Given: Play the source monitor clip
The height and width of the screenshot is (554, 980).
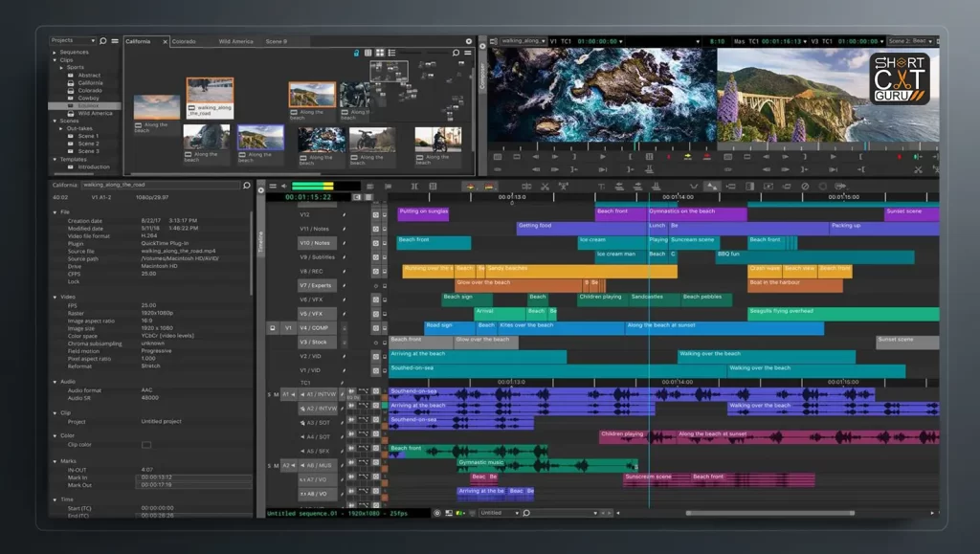Looking at the screenshot, I should pyautogui.click(x=602, y=157).
